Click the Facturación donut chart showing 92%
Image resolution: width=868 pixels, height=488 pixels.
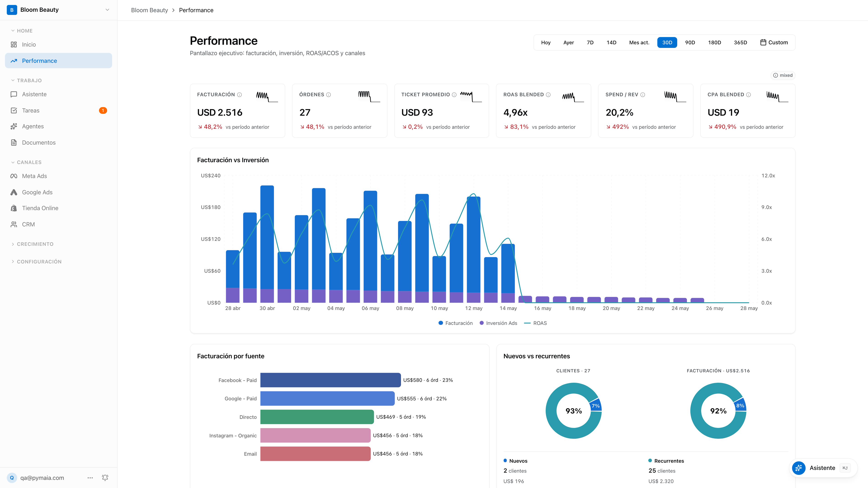pos(718,411)
